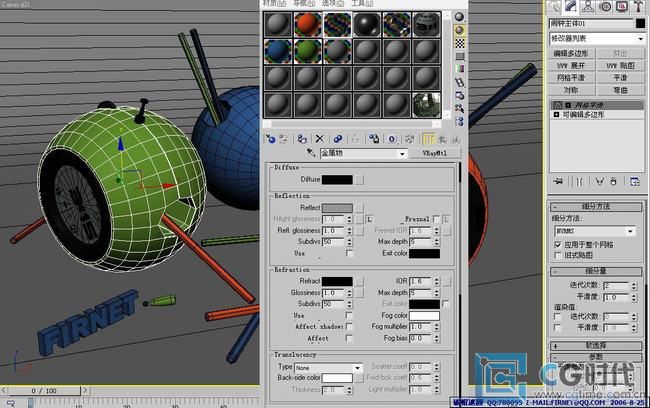The image size is (650, 408).
Task: Click Remove Modifier trash icon in stack
Action: [x=614, y=181]
